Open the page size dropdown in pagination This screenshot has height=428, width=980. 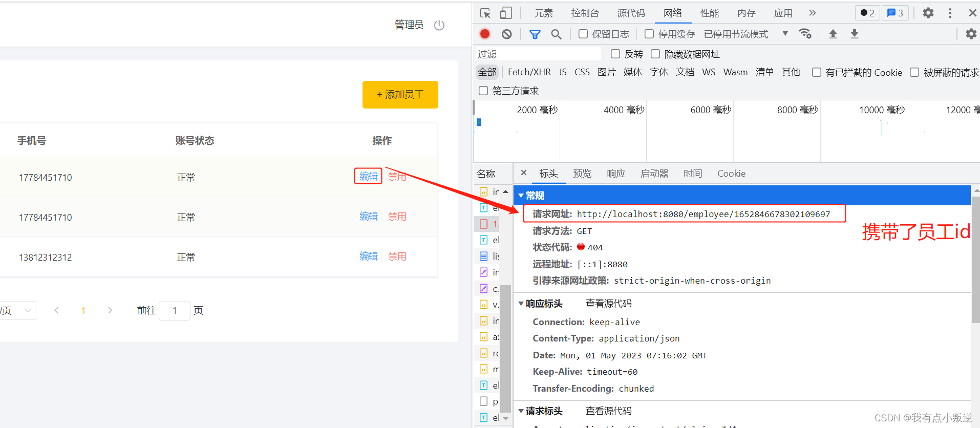click(x=18, y=310)
